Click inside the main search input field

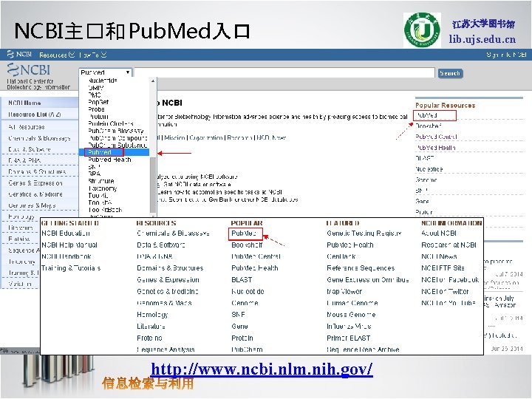coord(284,72)
